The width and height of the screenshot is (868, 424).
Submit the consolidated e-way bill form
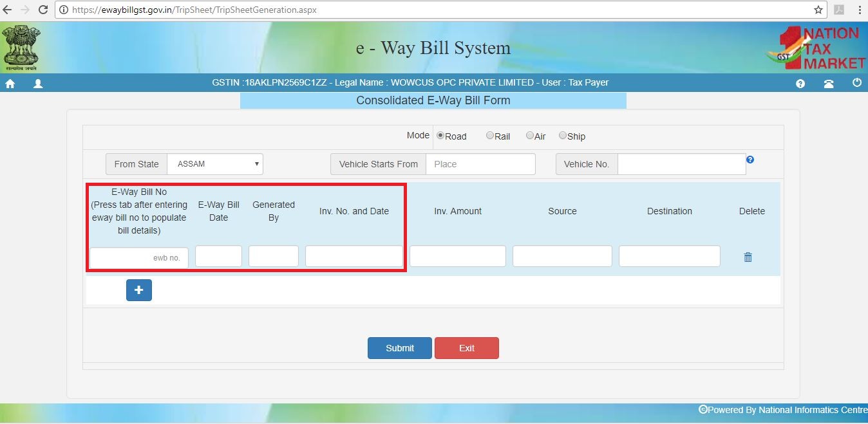pyautogui.click(x=399, y=347)
